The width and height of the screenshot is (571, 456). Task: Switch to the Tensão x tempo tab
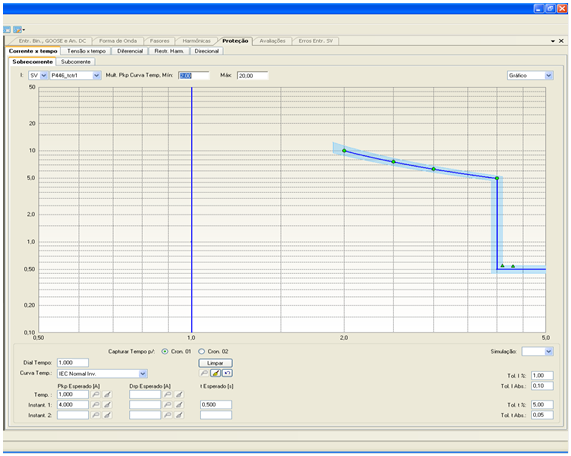[86, 51]
